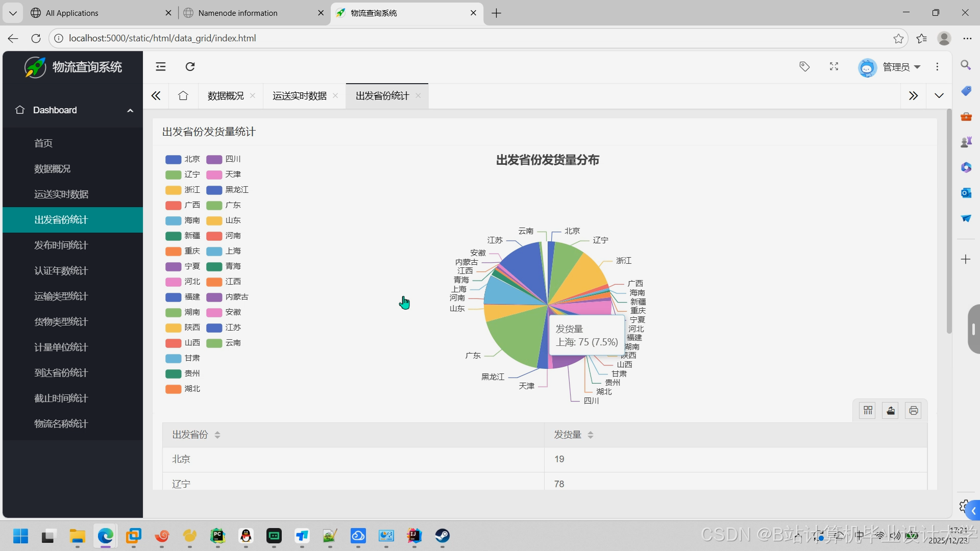Switch to 运送实时数据 tab
This screenshot has width=980, height=551.
pyautogui.click(x=300, y=96)
